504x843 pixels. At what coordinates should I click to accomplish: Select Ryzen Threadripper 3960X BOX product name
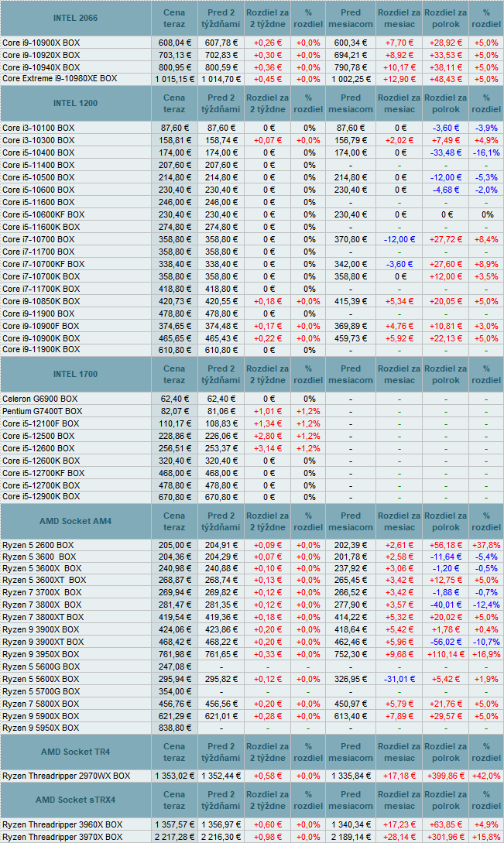(63, 824)
